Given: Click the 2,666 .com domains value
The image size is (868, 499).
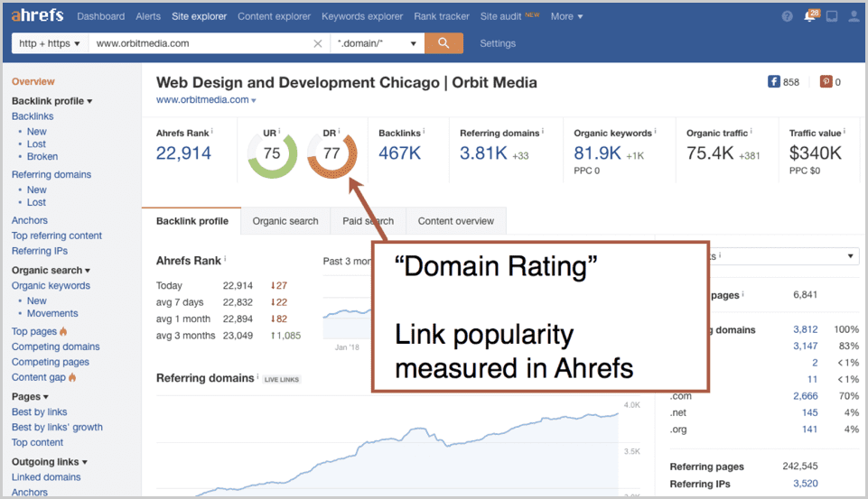Looking at the screenshot, I should coord(806,396).
